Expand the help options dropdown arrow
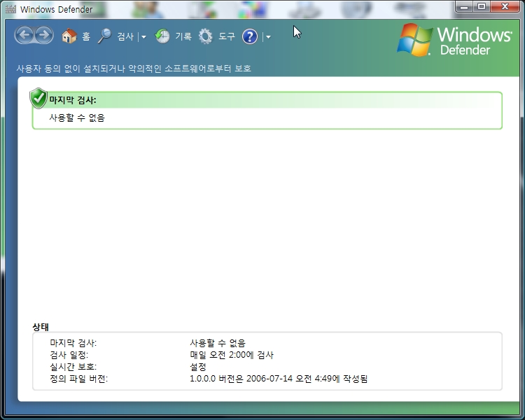Viewport: 525px width, 420px height. [x=268, y=37]
